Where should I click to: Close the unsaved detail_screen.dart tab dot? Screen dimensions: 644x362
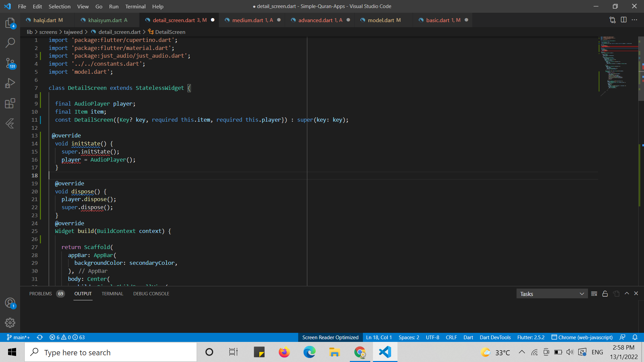tap(213, 20)
